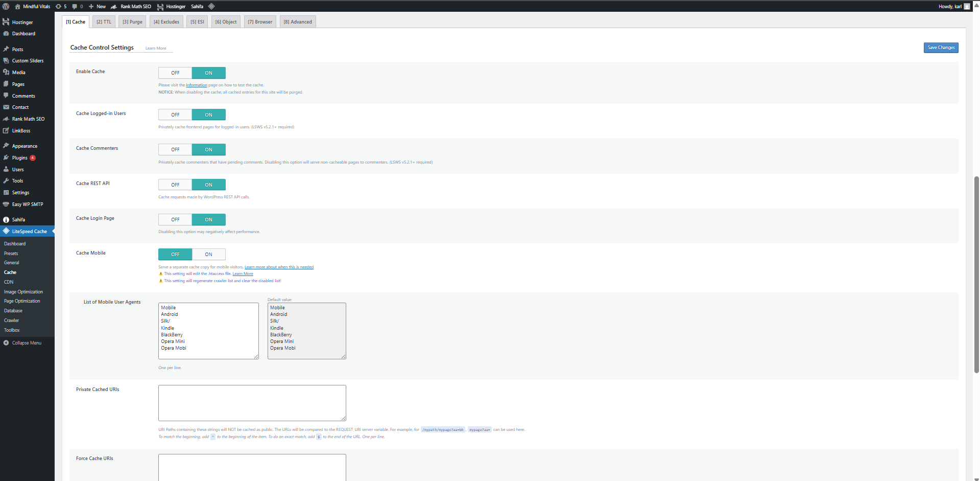Set Cache Mobile to OFF
The height and width of the screenshot is (481, 980).
pos(175,254)
